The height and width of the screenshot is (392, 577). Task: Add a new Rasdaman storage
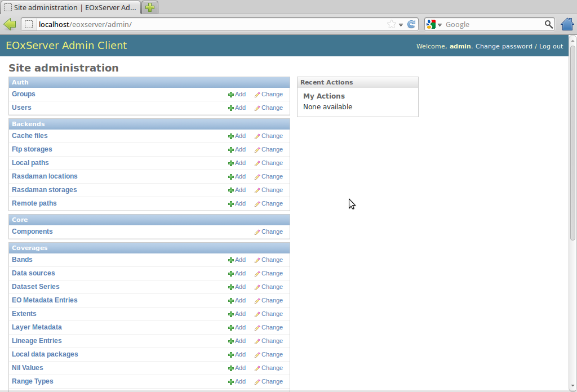[x=237, y=190]
